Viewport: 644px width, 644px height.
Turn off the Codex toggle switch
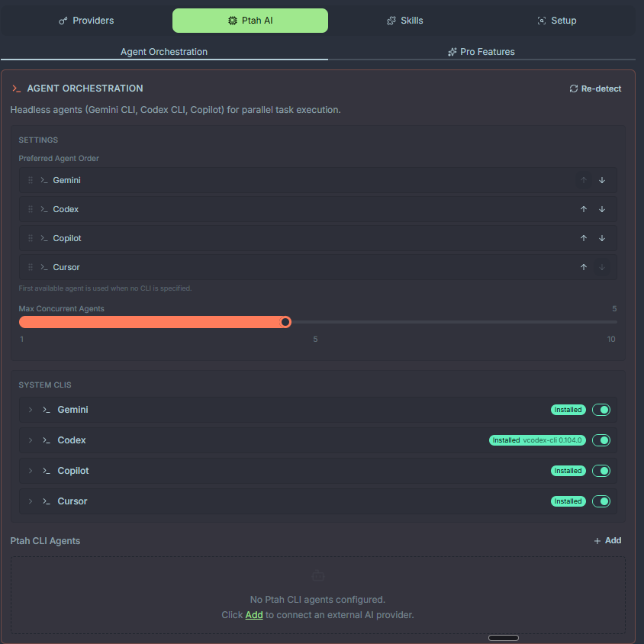tap(601, 440)
